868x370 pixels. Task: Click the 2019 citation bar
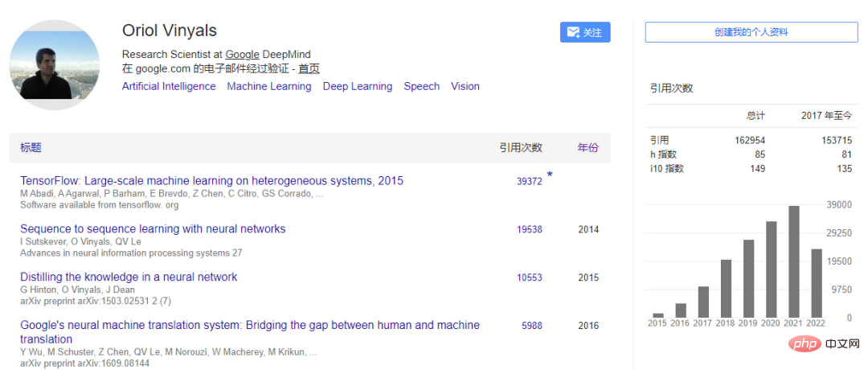pos(748,278)
